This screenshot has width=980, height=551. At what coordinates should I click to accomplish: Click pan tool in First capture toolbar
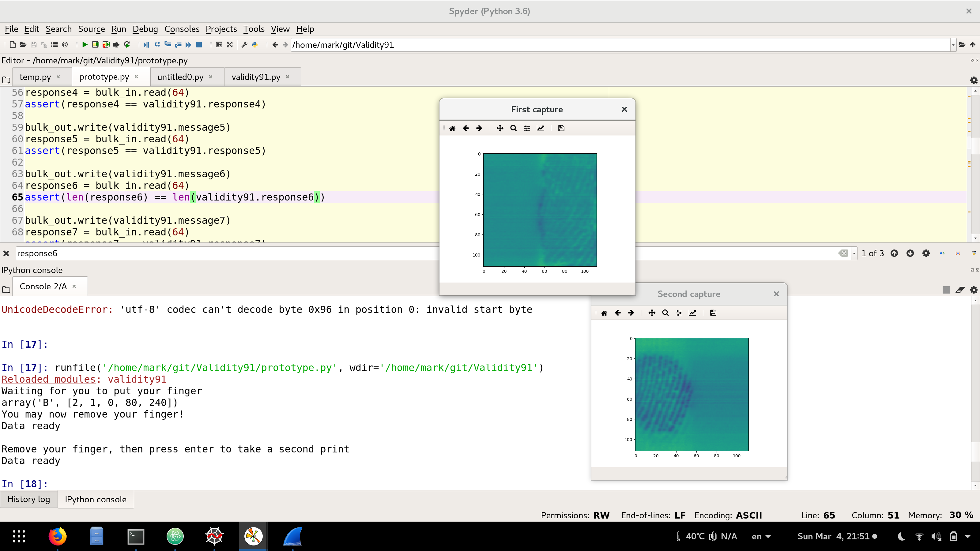[x=500, y=128]
